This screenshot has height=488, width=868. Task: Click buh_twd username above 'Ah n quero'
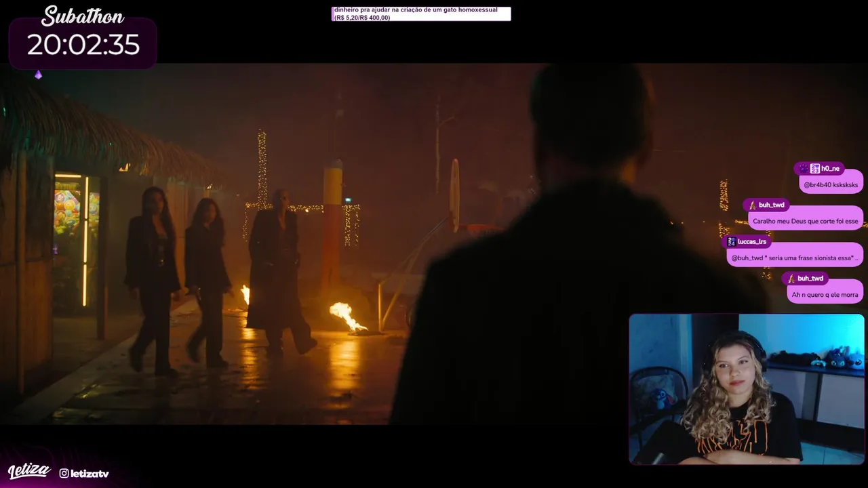[810, 279]
